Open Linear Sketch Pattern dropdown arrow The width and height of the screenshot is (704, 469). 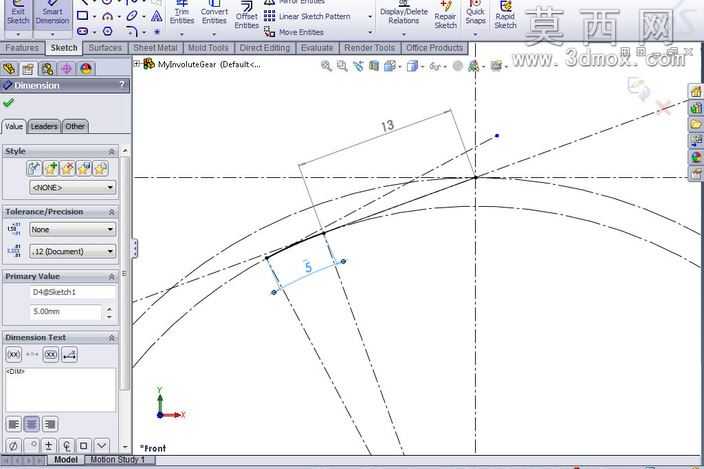[370, 17]
